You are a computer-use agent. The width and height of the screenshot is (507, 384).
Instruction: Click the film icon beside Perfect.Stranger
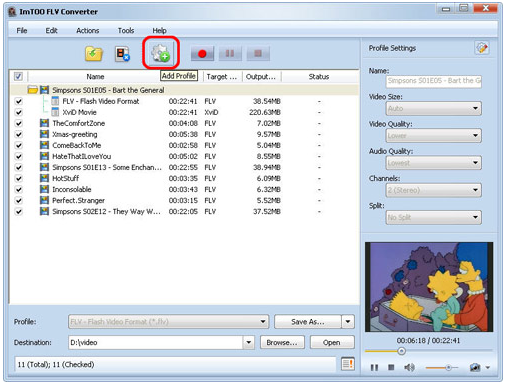tap(44, 200)
